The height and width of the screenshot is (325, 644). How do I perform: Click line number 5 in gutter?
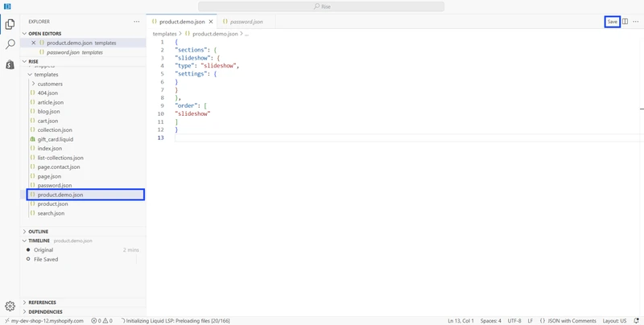point(162,74)
